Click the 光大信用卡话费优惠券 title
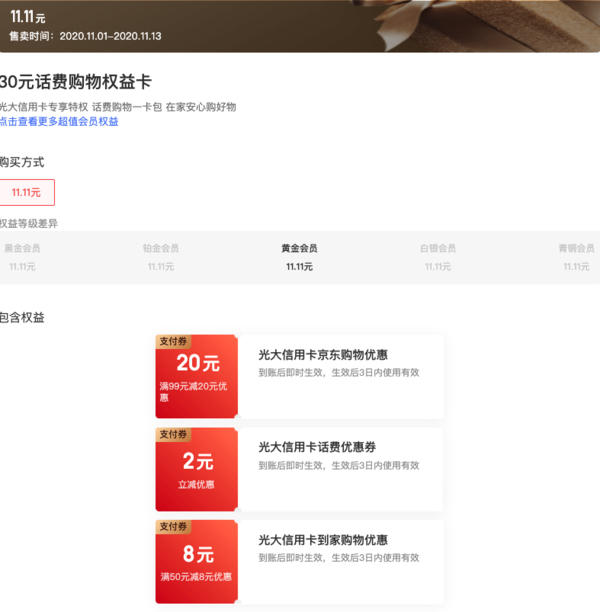Screen dimensions: 600x612 point(317,447)
